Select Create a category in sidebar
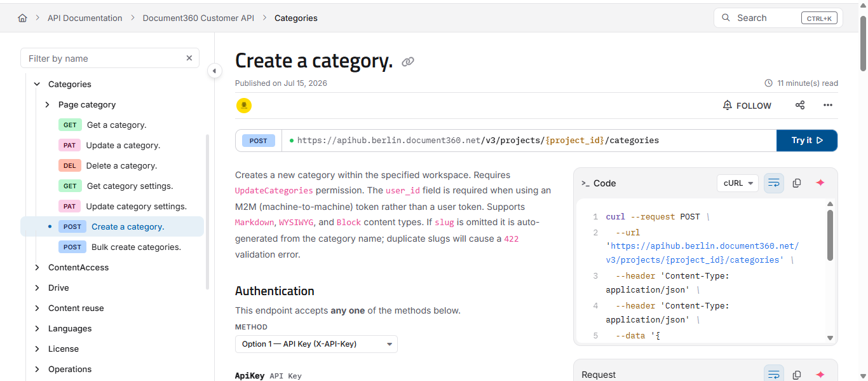 pyautogui.click(x=112, y=226)
